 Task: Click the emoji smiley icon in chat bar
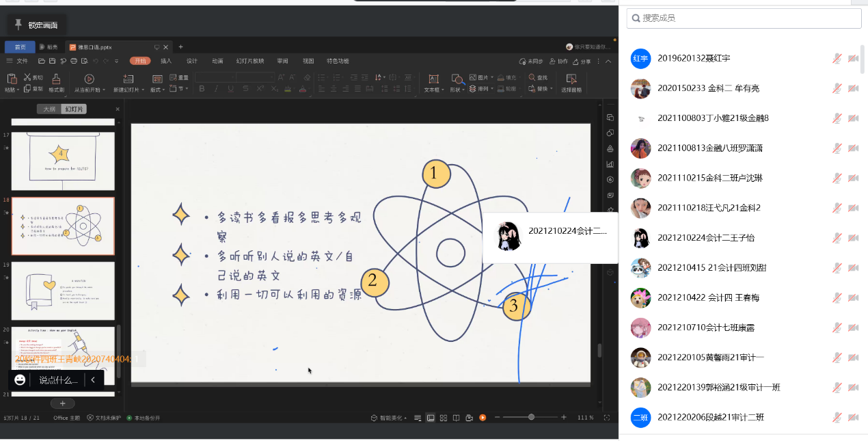(20, 380)
